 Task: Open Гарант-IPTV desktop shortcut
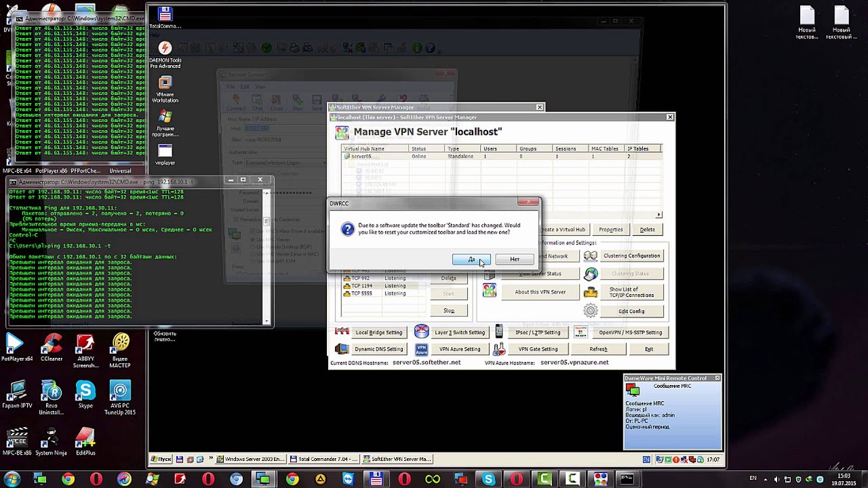pyautogui.click(x=17, y=394)
